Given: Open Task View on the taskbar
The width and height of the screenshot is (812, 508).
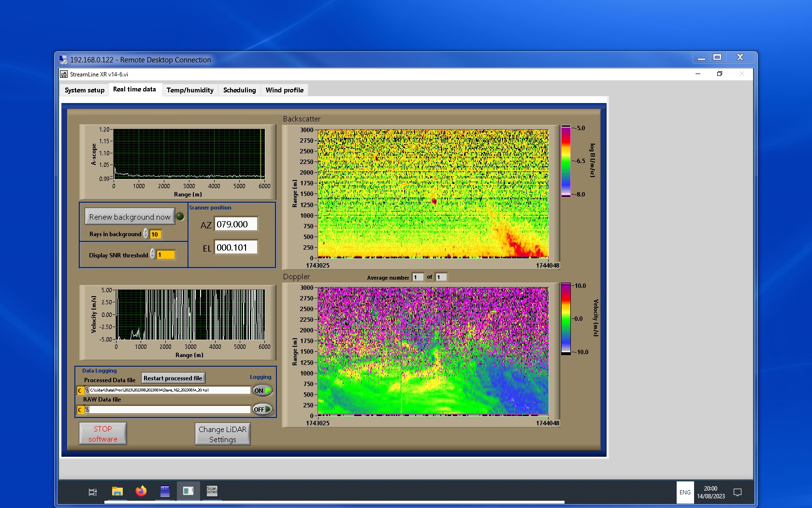Looking at the screenshot, I should tap(93, 492).
